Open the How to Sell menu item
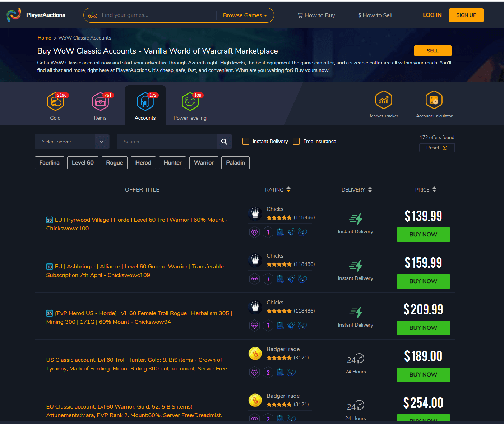504x424 pixels. pos(375,15)
